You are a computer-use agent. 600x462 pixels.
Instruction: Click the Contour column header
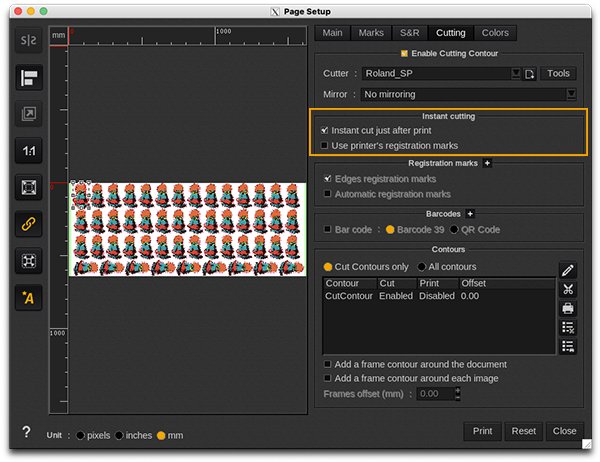tap(350, 283)
